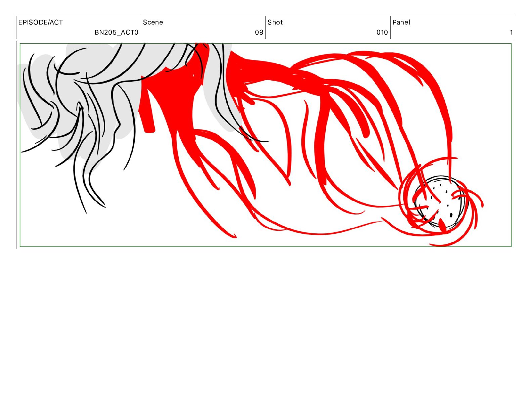Image resolution: width=532 pixels, height=411 pixels.
Task: Select the scene number 09
Action: [x=259, y=32]
